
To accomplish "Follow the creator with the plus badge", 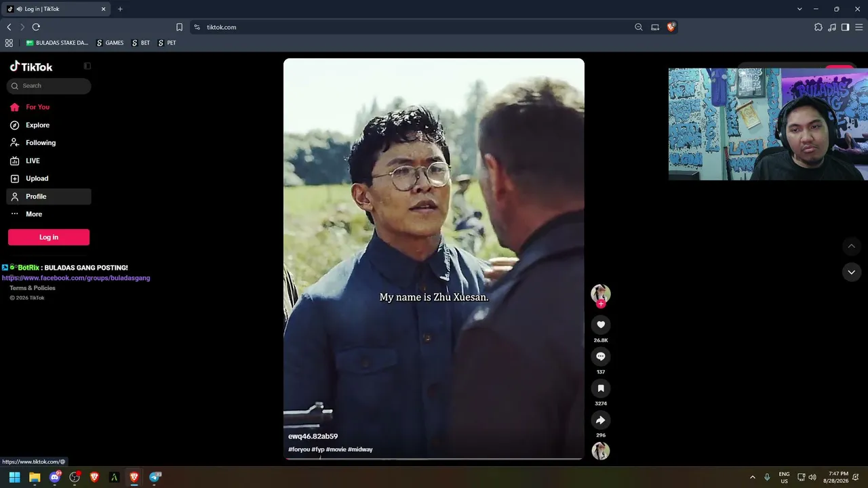I will (601, 304).
